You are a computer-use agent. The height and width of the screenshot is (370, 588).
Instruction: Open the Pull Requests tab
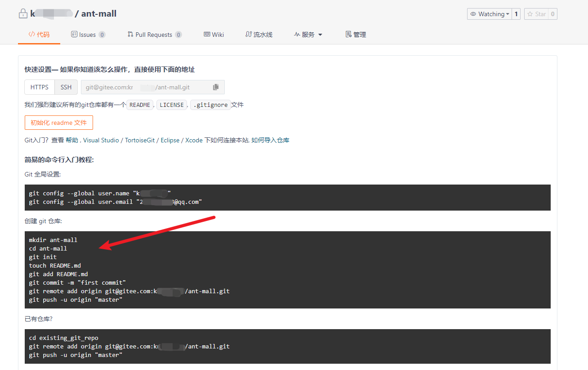(x=155, y=35)
